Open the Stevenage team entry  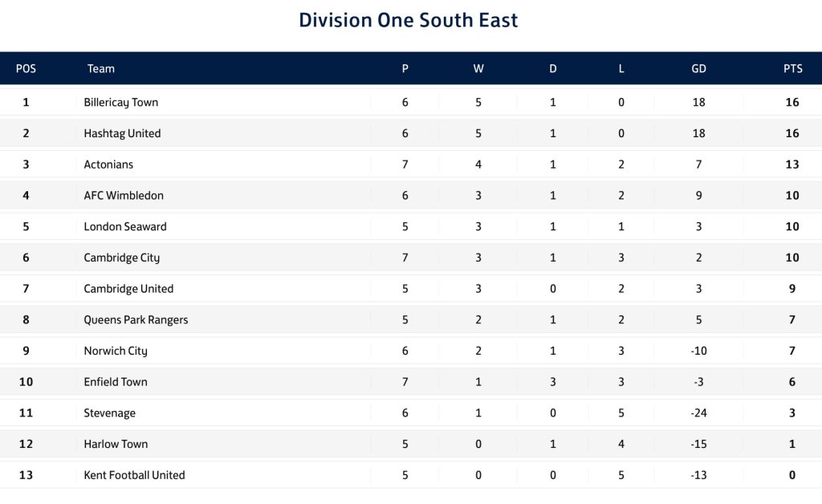110,413
